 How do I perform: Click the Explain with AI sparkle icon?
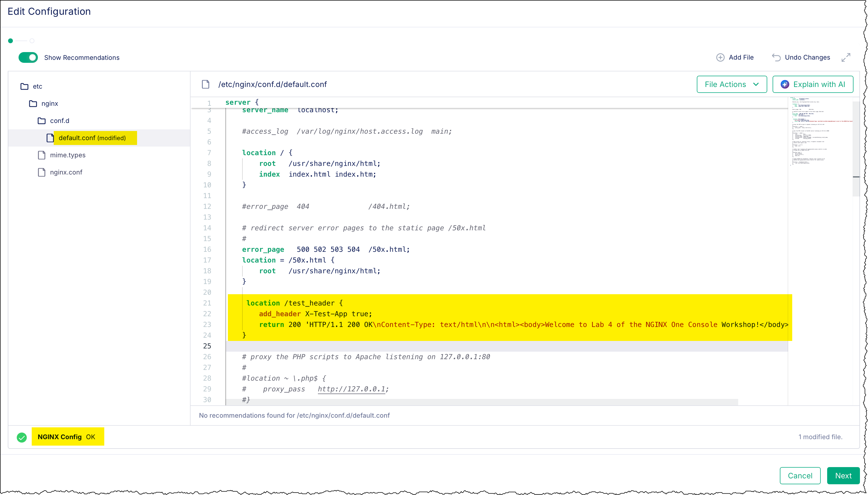785,84
